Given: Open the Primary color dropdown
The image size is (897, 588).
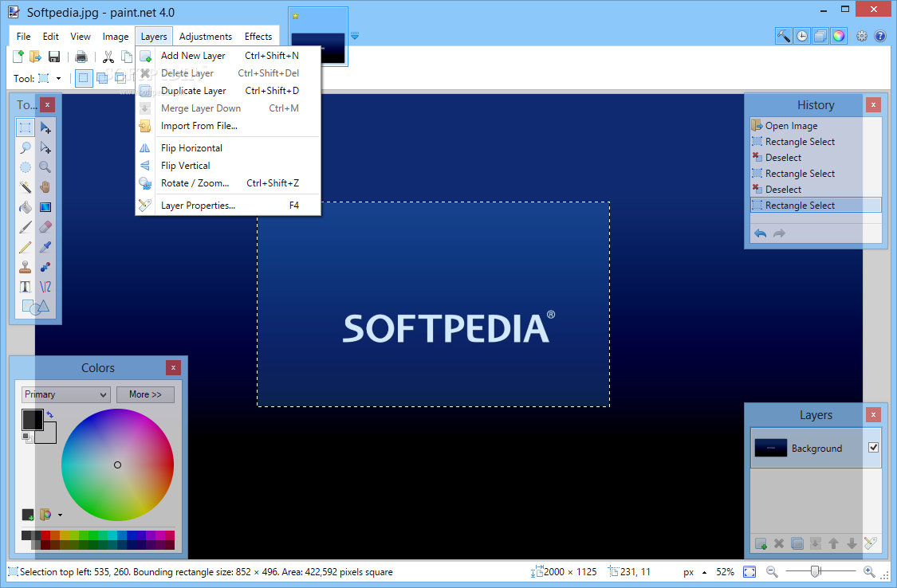Looking at the screenshot, I should pyautogui.click(x=66, y=394).
